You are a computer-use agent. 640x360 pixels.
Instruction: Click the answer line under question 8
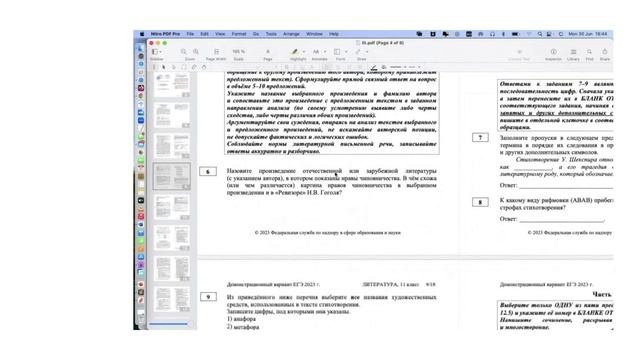pyautogui.click(x=562, y=220)
